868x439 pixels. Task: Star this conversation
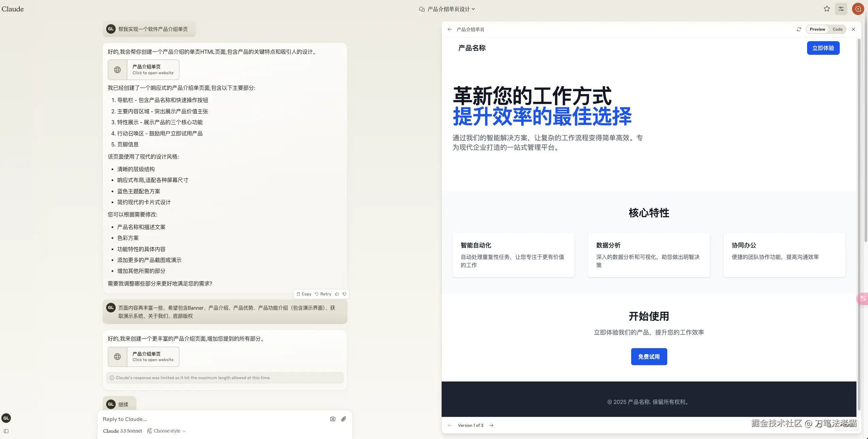pos(826,9)
